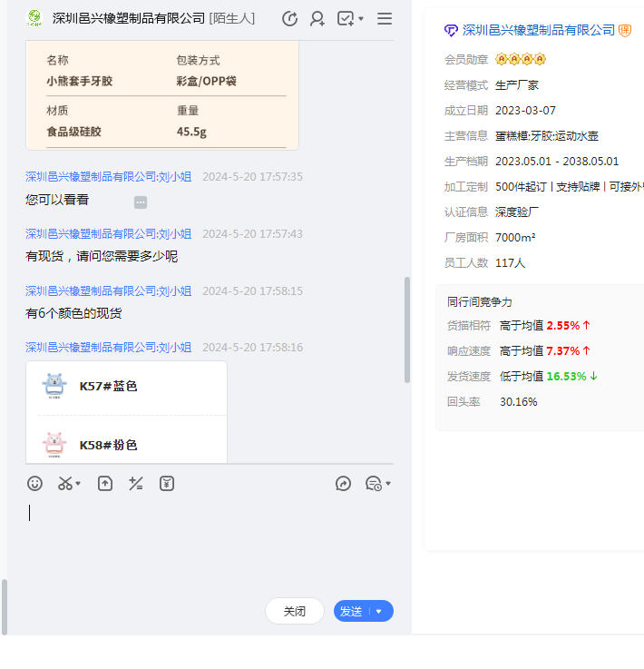Click the chat history clock-bubble icon
The height and width of the screenshot is (669, 644).
(x=373, y=484)
